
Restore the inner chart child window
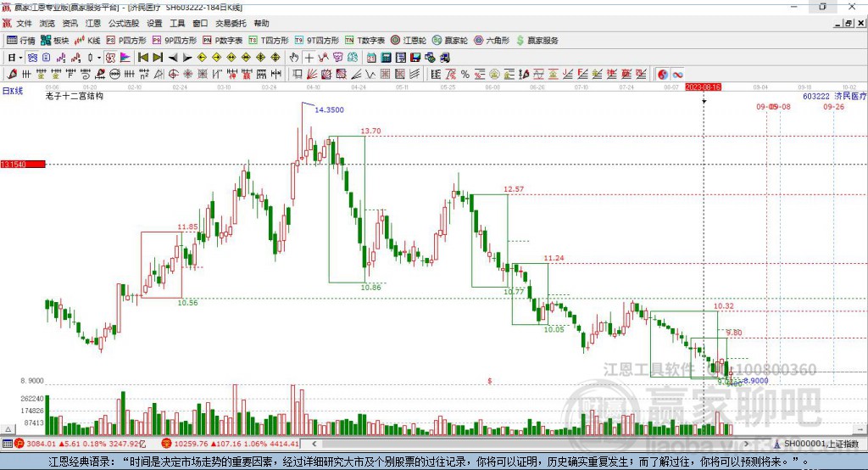(849, 23)
